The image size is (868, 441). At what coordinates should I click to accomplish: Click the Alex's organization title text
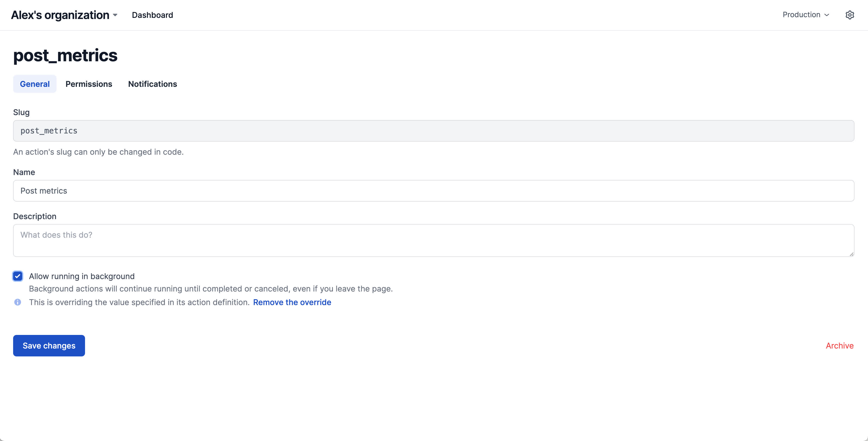(x=60, y=15)
